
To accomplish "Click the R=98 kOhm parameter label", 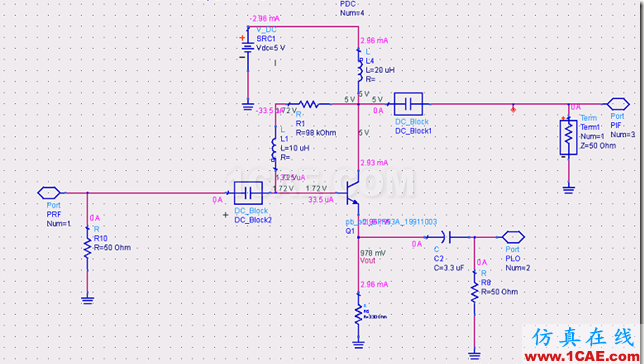I will click(316, 133).
